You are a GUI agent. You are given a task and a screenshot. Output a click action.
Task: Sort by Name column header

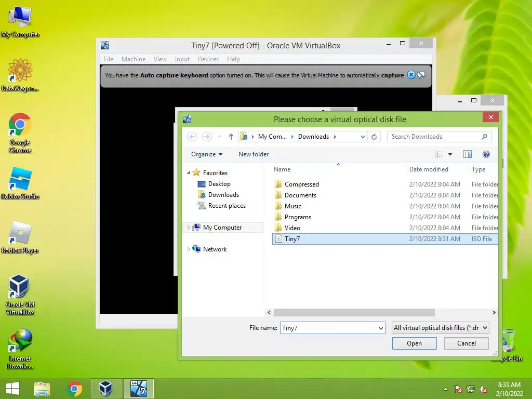click(339, 169)
